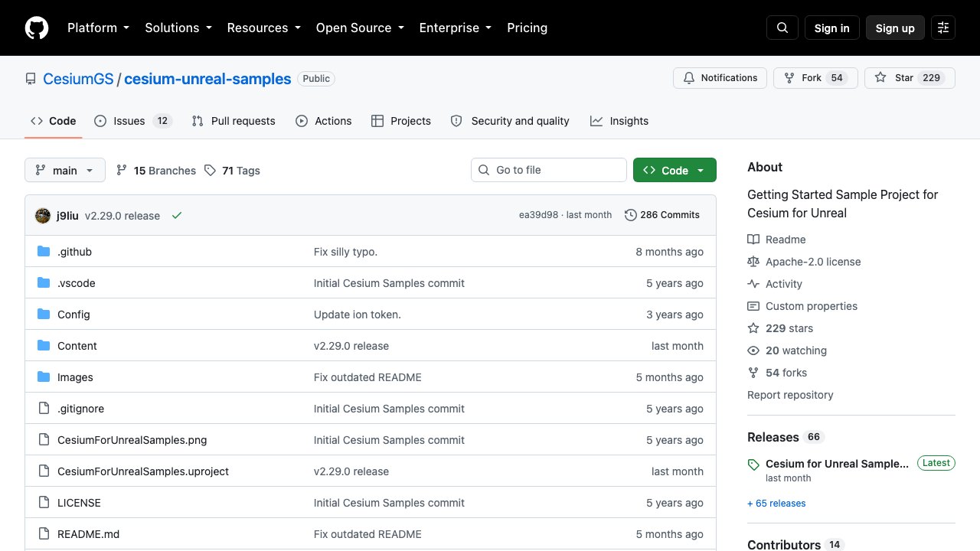
Task: Click the tag icon next to release title
Action: [x=753, y=465]
